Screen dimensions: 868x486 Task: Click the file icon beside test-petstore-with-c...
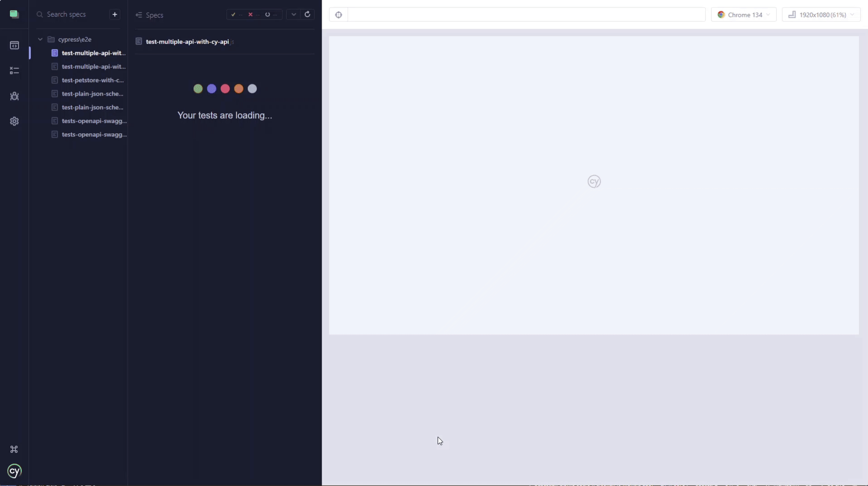(55, 80)
